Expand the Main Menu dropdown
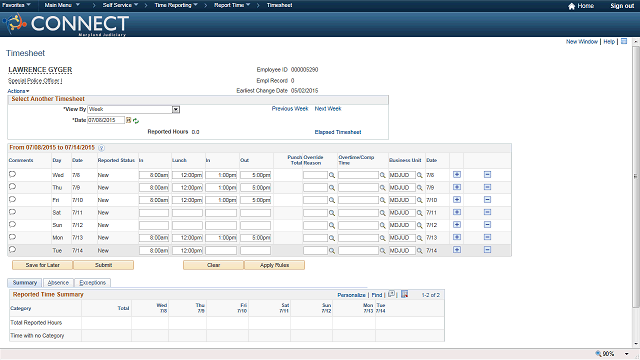640x360 pixels. pos(62,5)
